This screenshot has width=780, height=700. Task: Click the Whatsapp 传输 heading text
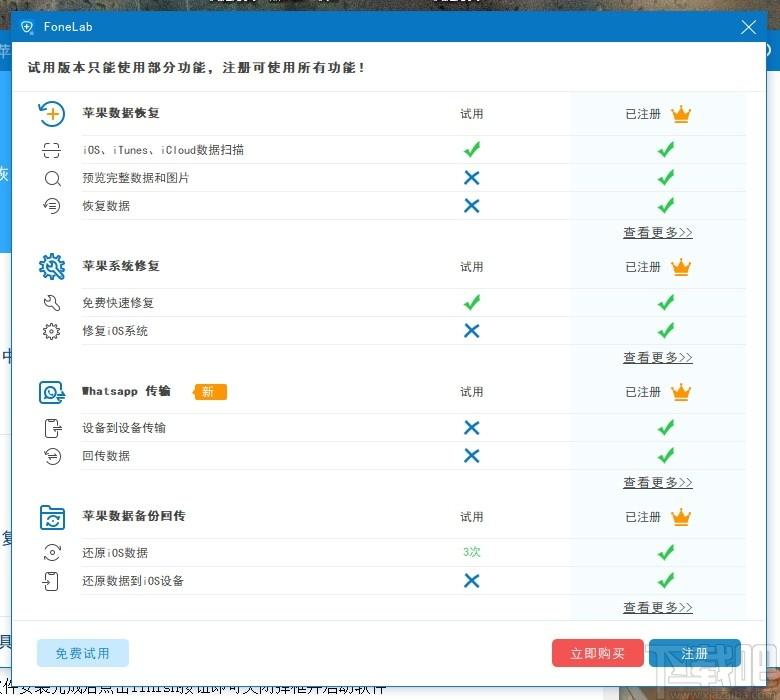pos(126,391)
